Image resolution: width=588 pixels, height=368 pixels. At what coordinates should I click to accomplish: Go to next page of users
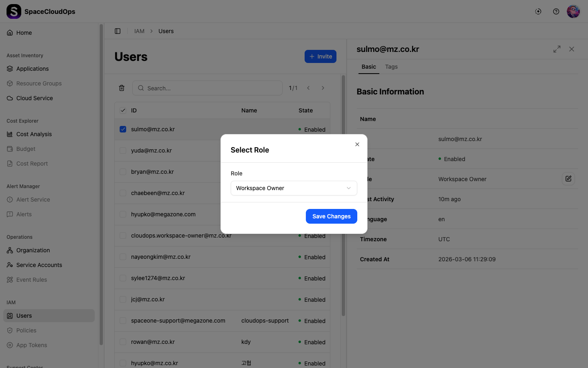[x=323, y=88]
